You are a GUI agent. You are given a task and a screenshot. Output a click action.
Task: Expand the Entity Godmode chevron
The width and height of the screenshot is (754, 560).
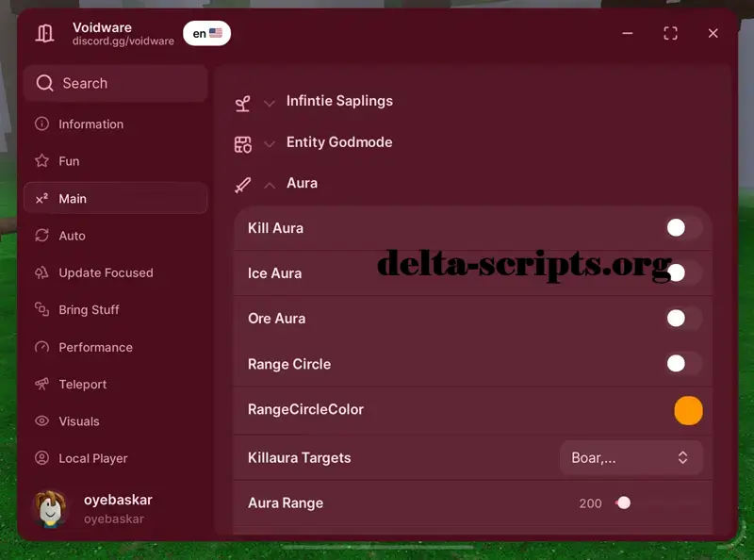coord(270,144)
